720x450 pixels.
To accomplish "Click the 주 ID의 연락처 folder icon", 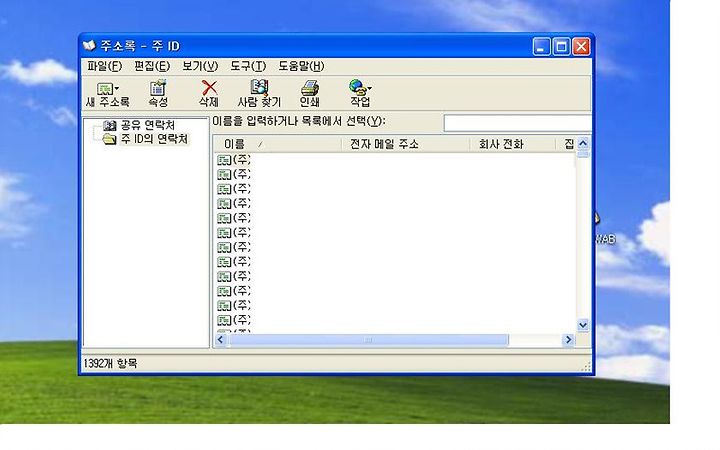I will point(109,139).
